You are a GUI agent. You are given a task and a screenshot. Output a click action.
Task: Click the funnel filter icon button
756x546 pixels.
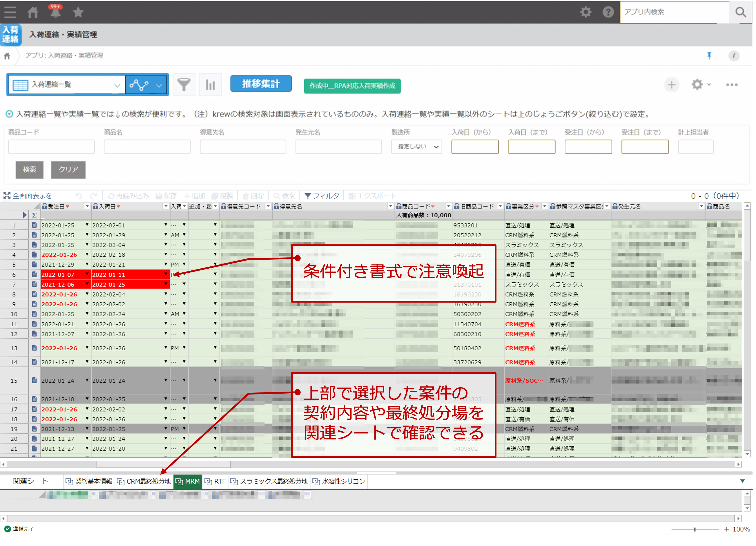pyautogui.click(x=184, y=85)
